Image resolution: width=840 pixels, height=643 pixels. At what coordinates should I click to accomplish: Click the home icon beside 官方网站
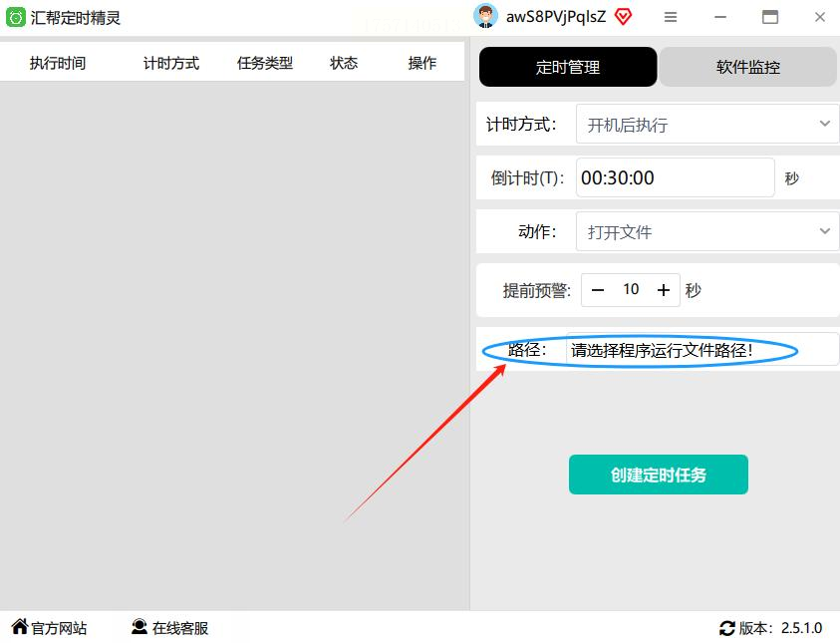(x=20, y=626)
